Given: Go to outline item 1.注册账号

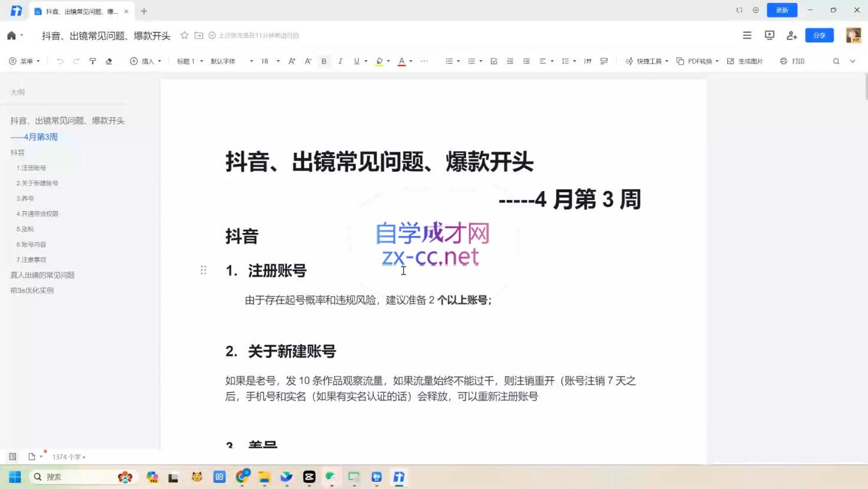Looking at the screenshot, I should pos(31,168).
